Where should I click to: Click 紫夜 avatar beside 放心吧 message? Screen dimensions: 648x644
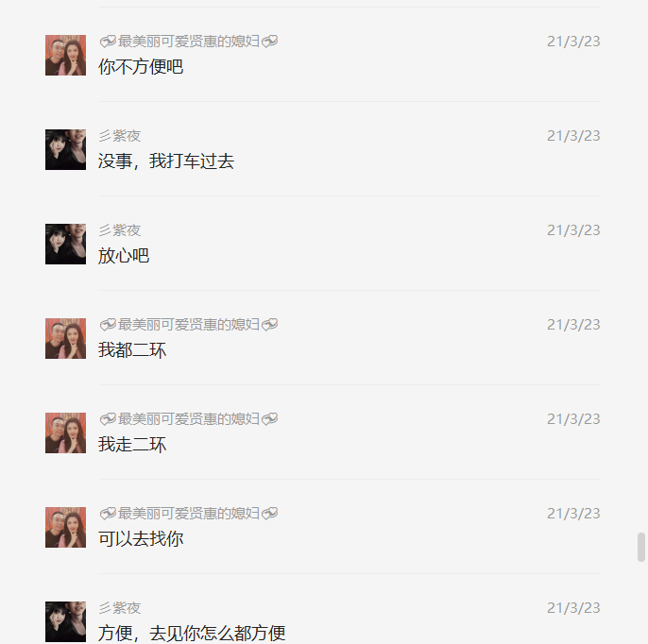click(66, 245)
